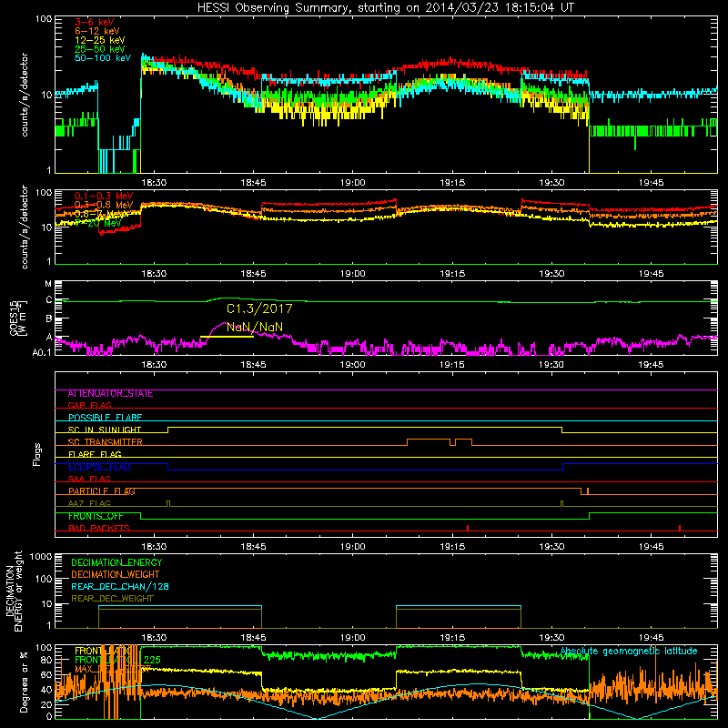Click the BAD_PACKETS flag label

99,528
